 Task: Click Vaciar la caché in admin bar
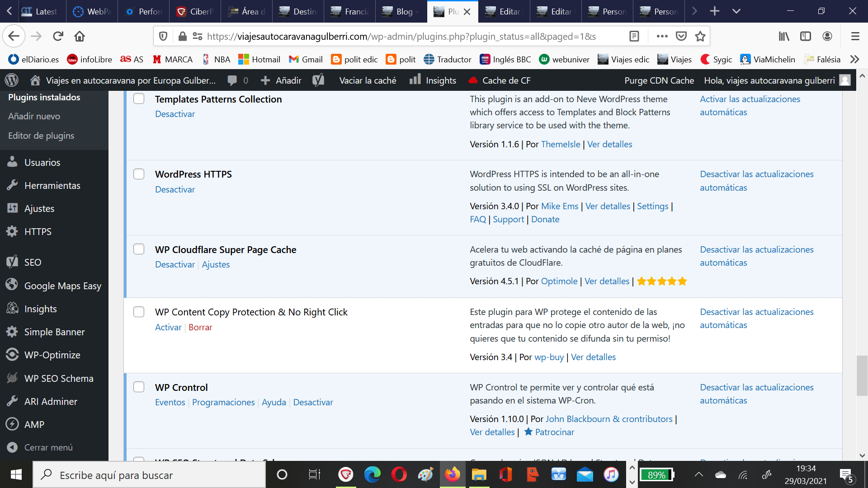(x=368, y=80)
